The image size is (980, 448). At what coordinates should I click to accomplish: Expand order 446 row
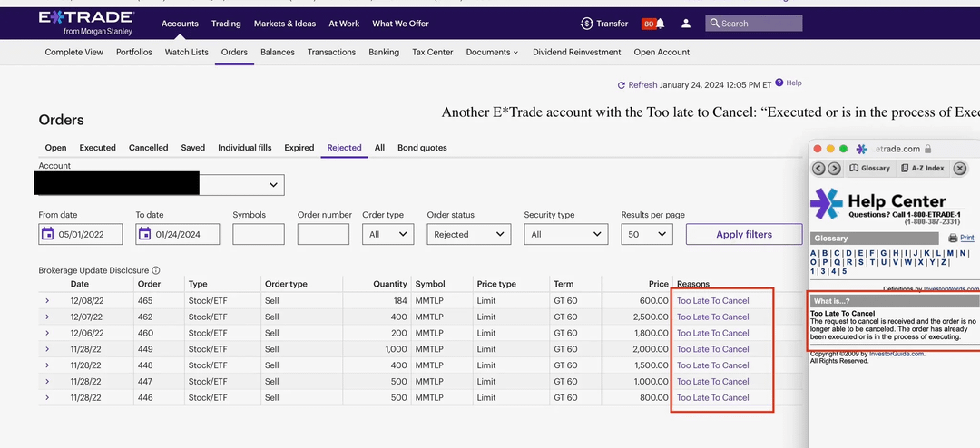(47, 398)
